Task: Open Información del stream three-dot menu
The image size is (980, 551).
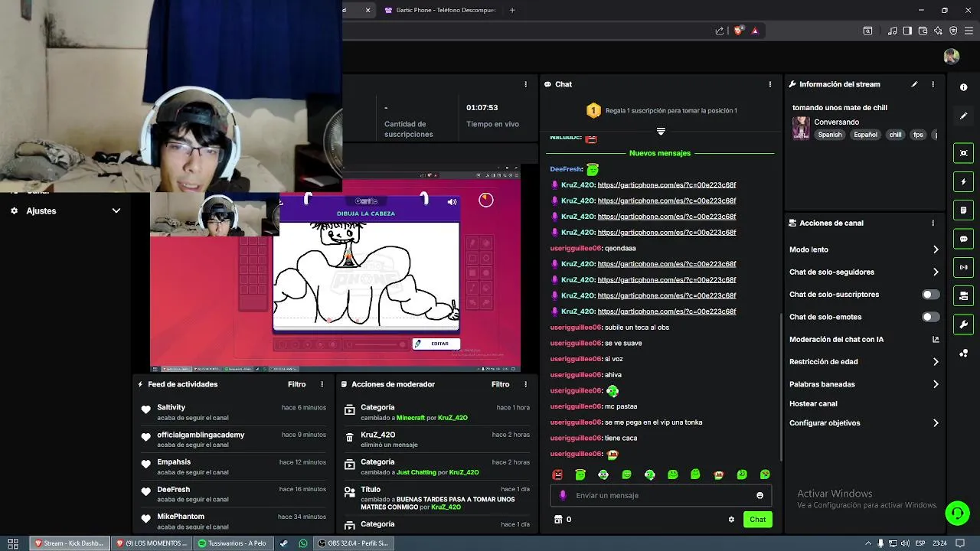Action: tap(933, 84)
